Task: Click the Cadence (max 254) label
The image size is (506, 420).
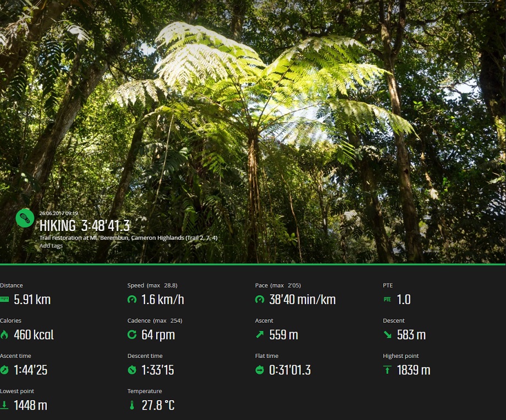Action: (155, 320)
